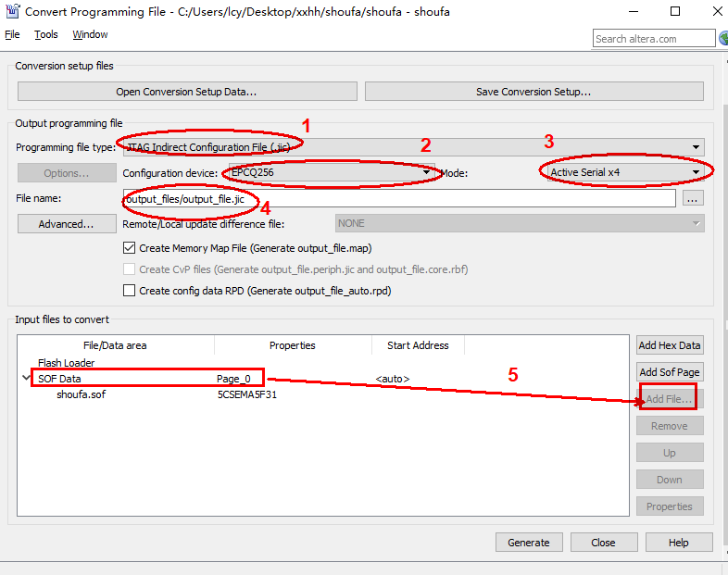Click the globe icon beside the search box
Viewport: 728px width, 575px height.
723,38
